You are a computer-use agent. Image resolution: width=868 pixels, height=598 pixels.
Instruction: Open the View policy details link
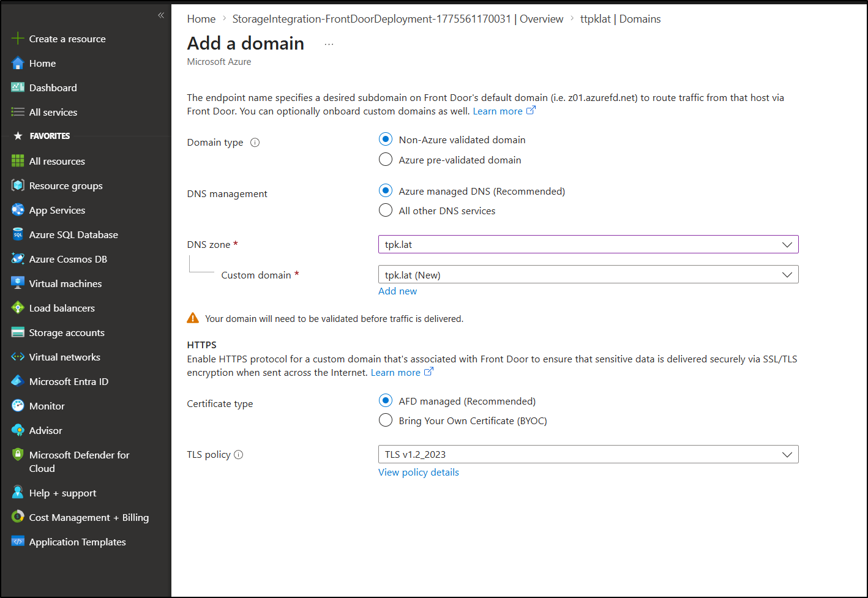click(418, 473)
